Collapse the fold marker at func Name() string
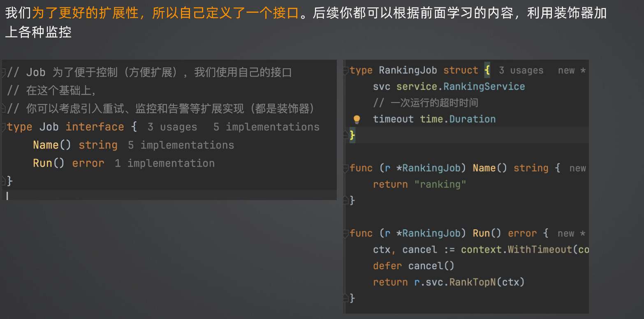This screenshot has width=644, height=319. coord(346,168)
